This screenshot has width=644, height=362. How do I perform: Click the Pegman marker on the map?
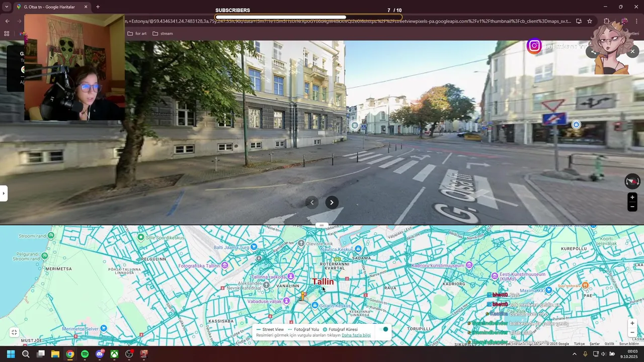coord(303,297)
